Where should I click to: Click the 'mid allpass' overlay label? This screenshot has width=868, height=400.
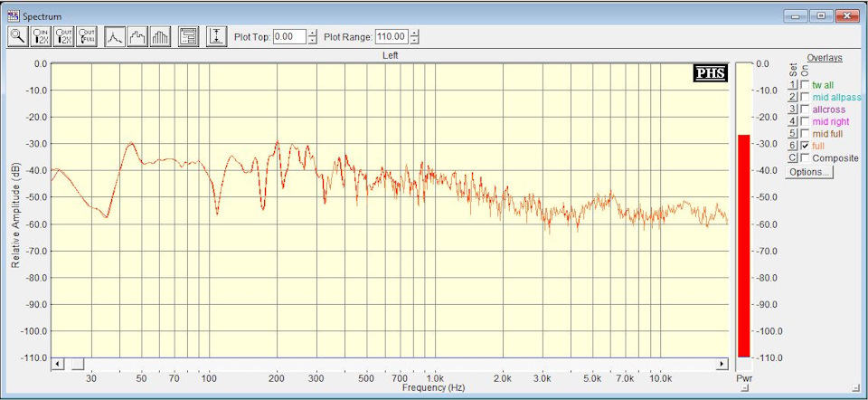click(836, 98)
